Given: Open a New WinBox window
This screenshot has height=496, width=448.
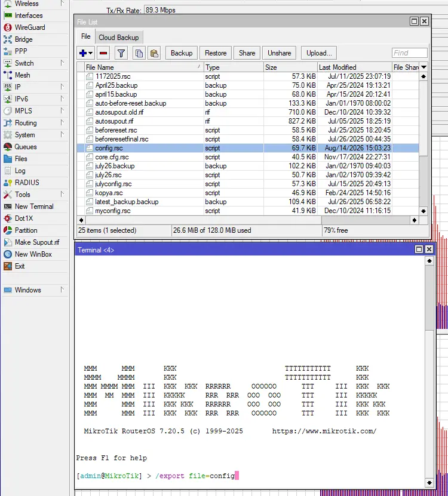Looking at the screenshot, I should [33, 254].
